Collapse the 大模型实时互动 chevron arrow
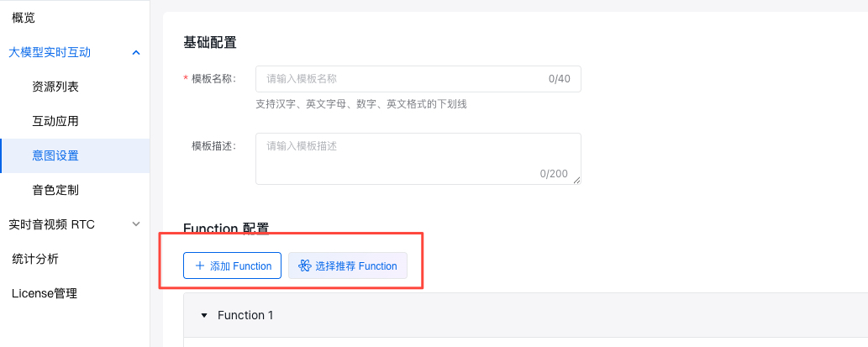This screenshot has width=868, height=347. click(x=136, y=53)
